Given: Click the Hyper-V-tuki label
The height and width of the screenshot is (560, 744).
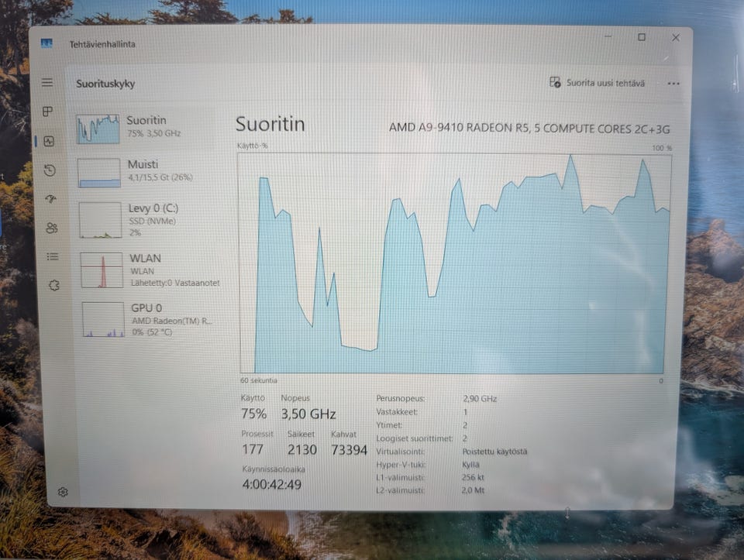Looking at the screenshot, I should (401, 465).
